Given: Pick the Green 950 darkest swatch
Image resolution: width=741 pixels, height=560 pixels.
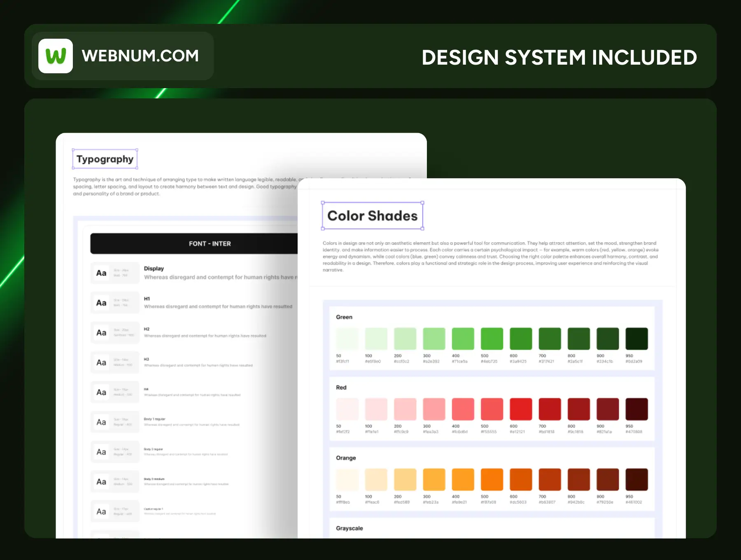Looking at the screenshot, I should pos(636,339).
